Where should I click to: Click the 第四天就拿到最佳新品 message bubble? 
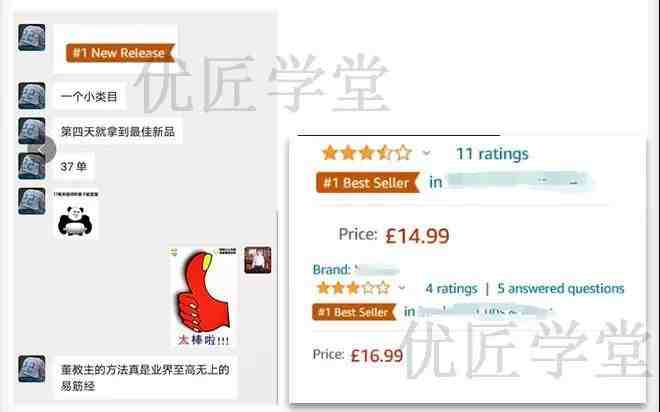[x=118, y=132]
